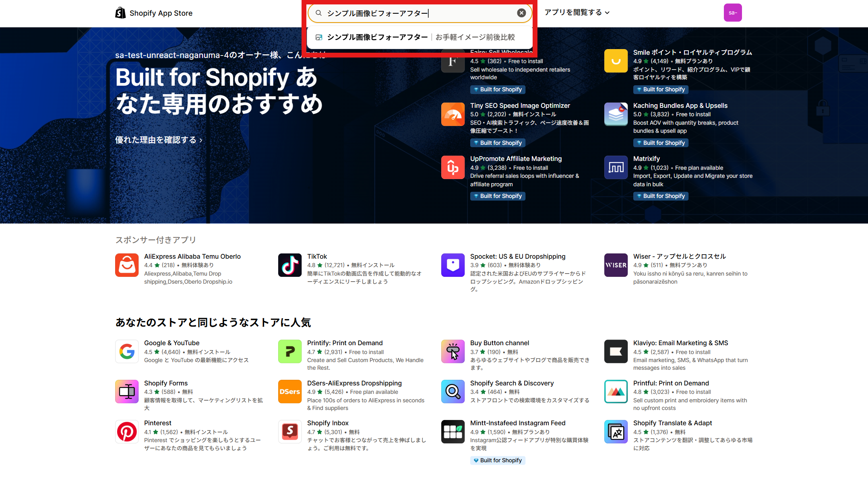Click the Built for Shopify badge on Matrixify
Viewport: 868px width, 486px height.
[660, 196]
